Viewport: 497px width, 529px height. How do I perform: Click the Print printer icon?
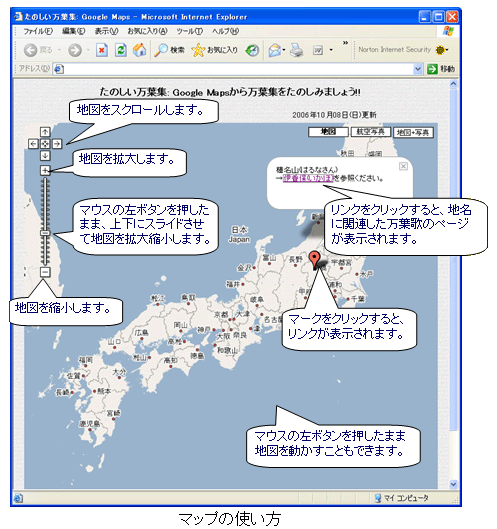(x=297, y=50)
